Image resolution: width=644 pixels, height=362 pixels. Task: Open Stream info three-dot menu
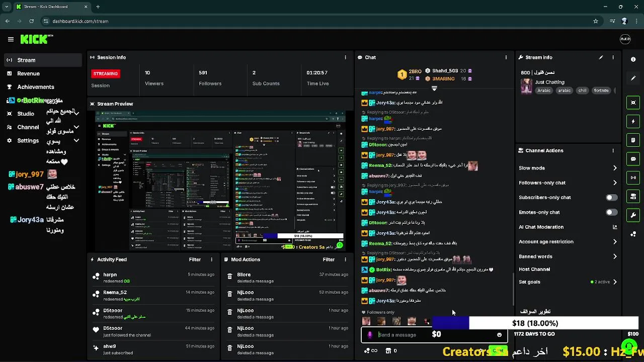click(x=613, y=57)
